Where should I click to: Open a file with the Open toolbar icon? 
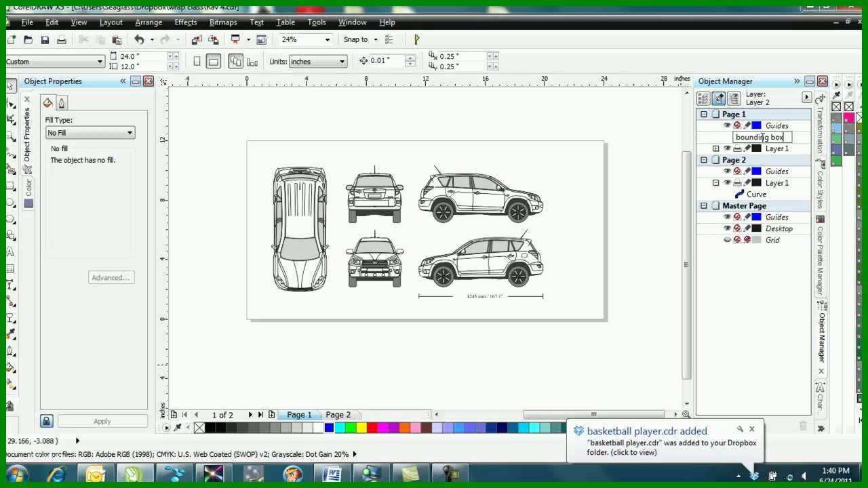pos(28,40)
